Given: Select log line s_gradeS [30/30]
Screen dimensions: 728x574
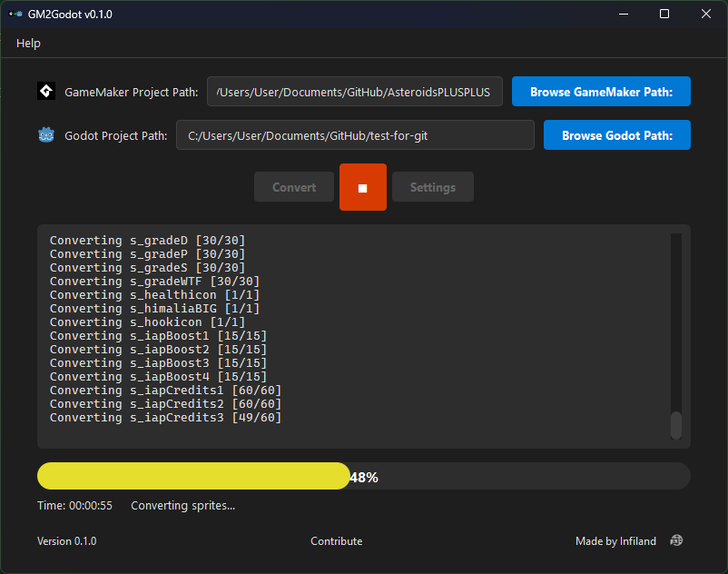Looking at the screenshot, I should coord(148,268).
